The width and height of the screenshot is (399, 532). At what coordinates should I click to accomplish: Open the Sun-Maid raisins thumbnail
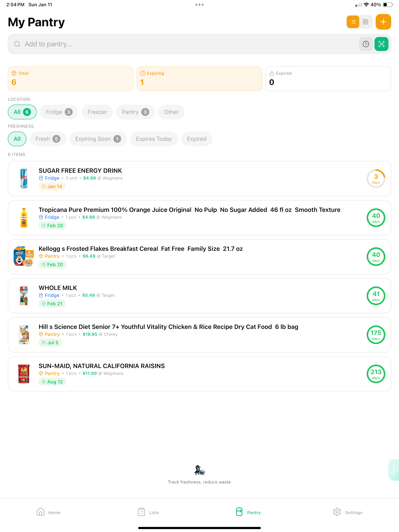pos(24,374)
